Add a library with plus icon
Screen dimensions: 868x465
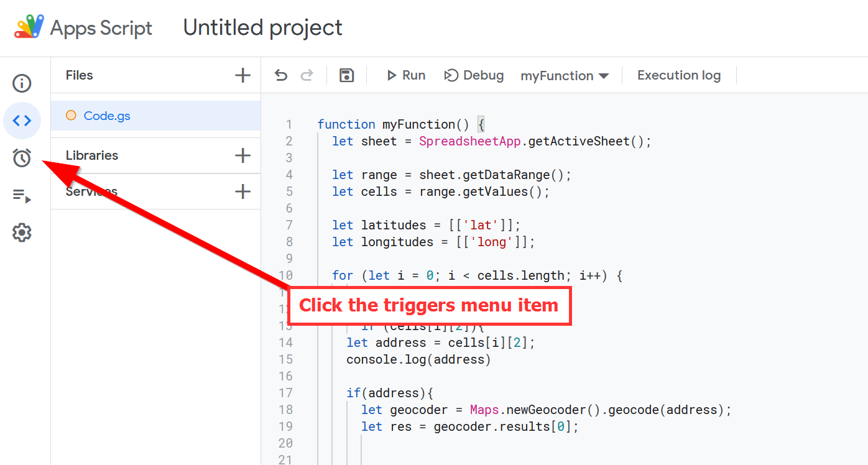tap(242, 155)
